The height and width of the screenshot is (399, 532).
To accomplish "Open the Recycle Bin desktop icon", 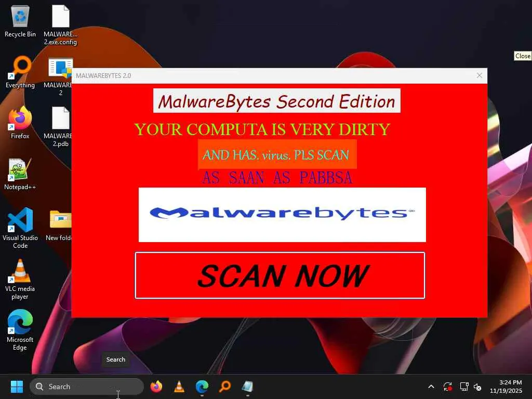I will click(x=20, y=21).
